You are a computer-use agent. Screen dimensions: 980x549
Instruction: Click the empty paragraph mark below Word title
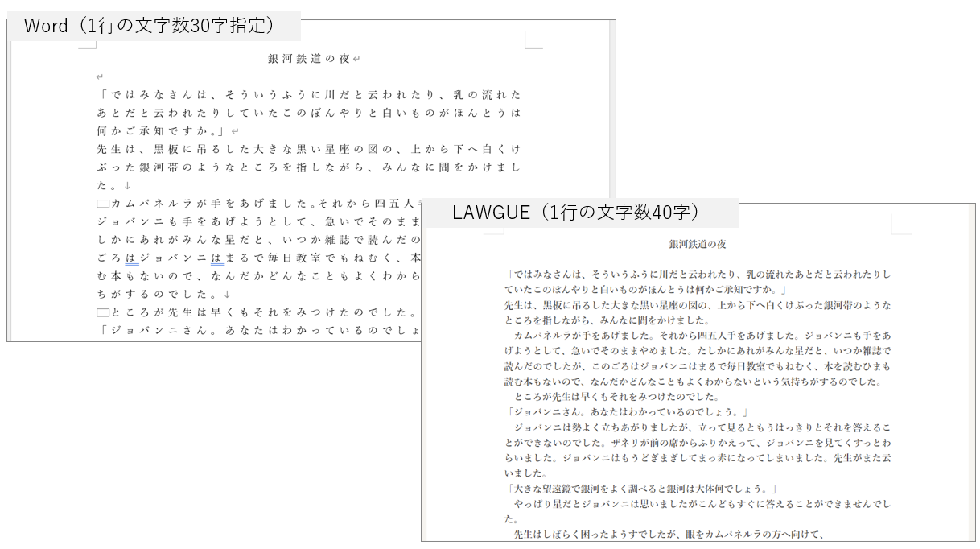[x=100, y=77]
